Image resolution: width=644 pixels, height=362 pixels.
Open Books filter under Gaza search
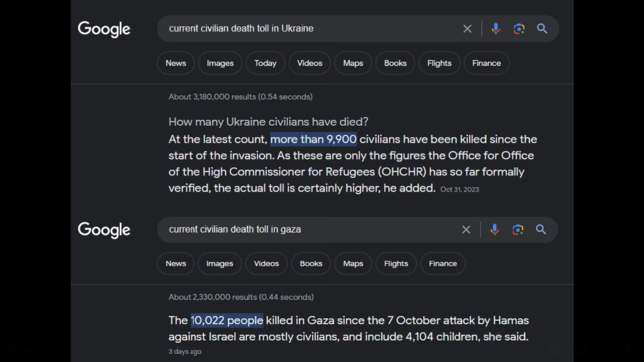311,263
